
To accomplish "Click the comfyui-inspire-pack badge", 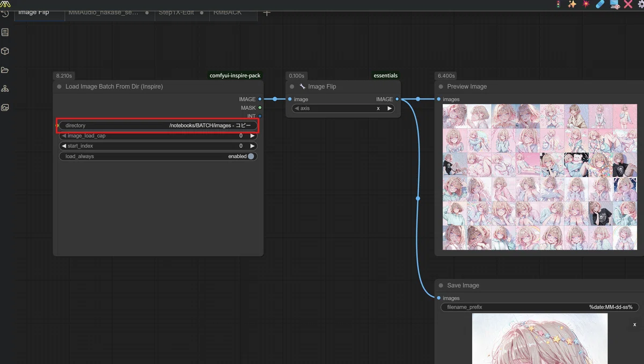I will [x=235, y=76].
